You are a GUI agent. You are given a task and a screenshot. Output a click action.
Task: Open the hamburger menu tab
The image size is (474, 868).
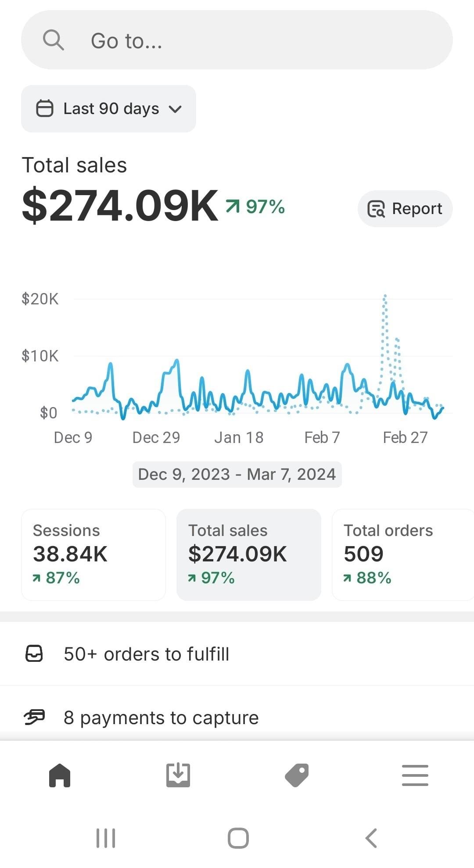pos(415,775)
